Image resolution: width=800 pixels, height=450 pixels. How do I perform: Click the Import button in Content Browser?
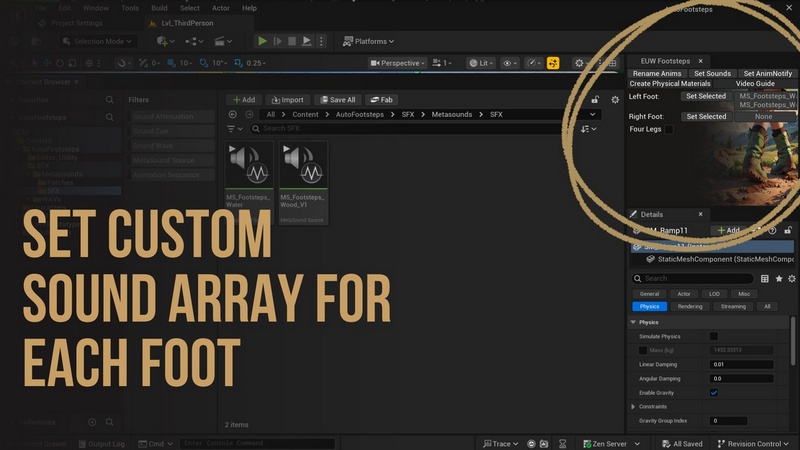coord(287,100)
